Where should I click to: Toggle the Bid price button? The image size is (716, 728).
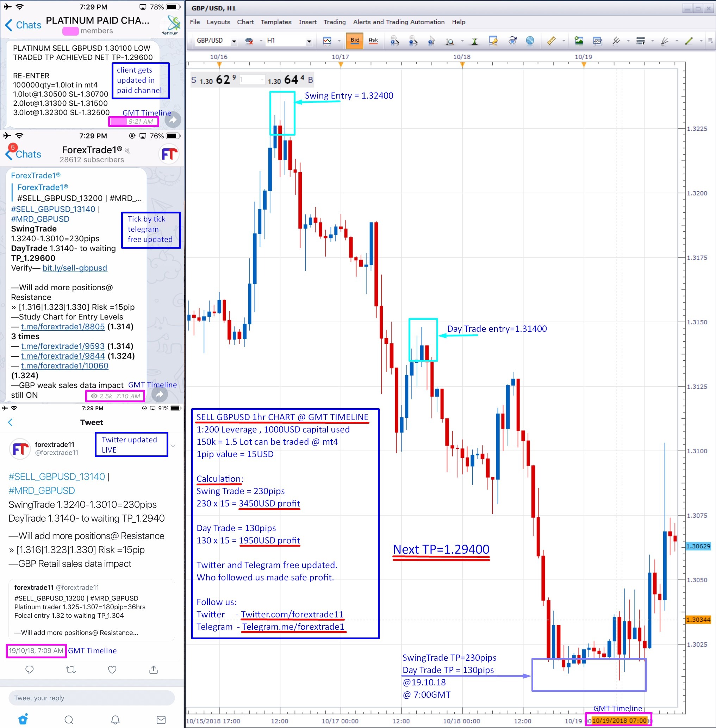coord(355,41)
